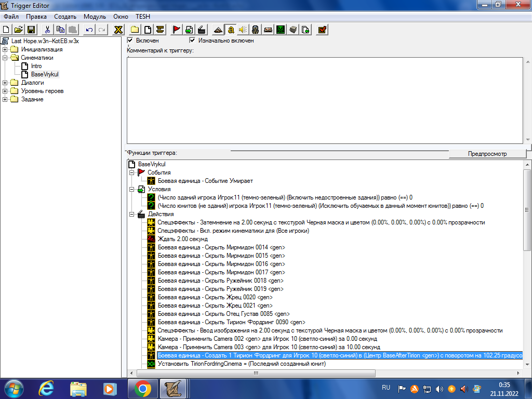
Task: Open Internet Explorer from the taskbar
Action: tap(46, 389)
